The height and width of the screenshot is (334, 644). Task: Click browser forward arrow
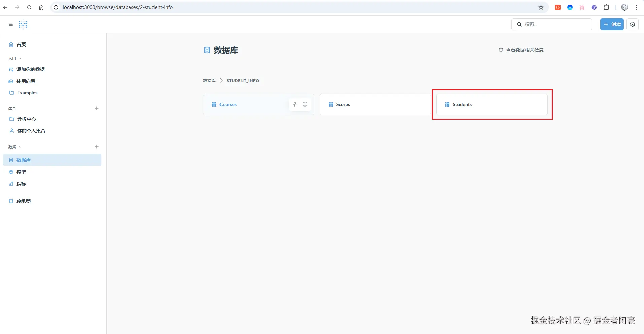tap(17, 7)
